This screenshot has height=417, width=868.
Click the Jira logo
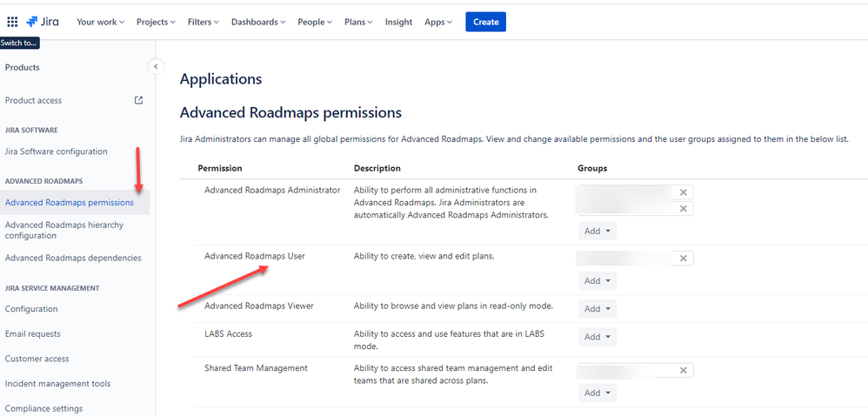click(43, 22)
